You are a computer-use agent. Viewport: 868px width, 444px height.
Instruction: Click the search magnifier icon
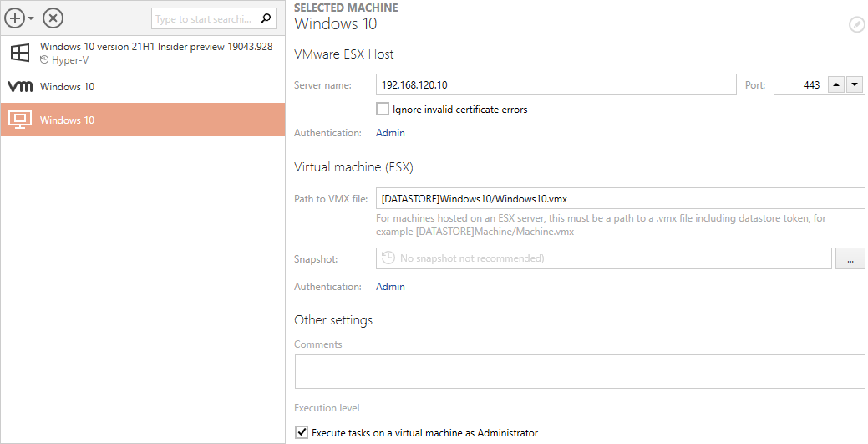[266, 18]
